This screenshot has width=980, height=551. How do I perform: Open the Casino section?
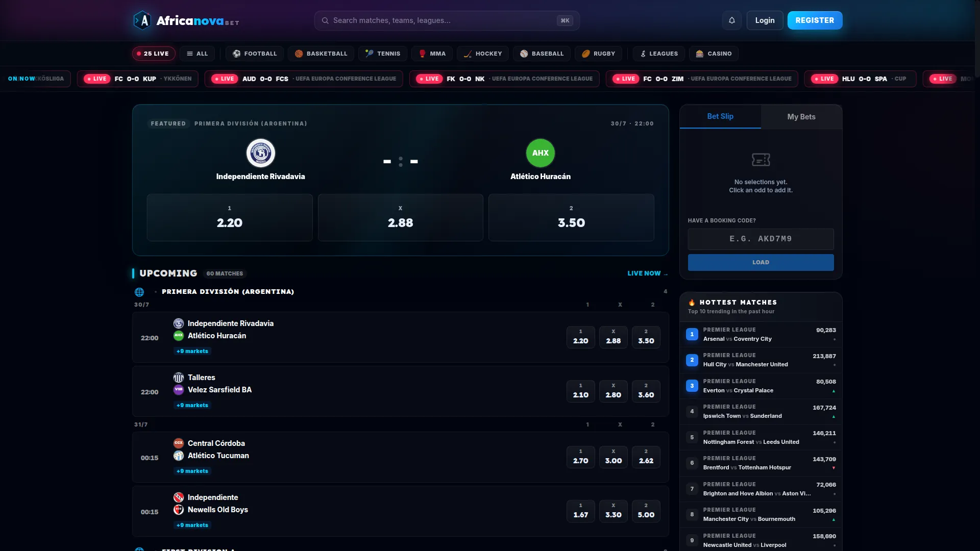point(714,54)
